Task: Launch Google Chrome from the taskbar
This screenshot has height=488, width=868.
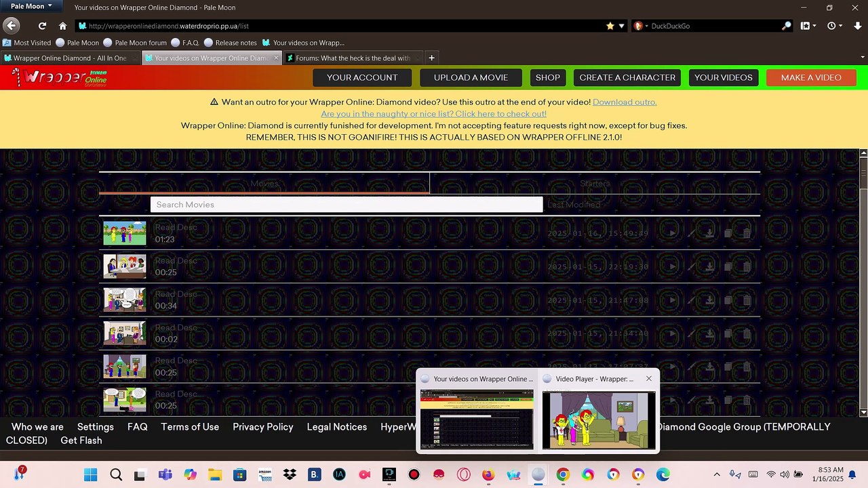Action: point(563,474)
